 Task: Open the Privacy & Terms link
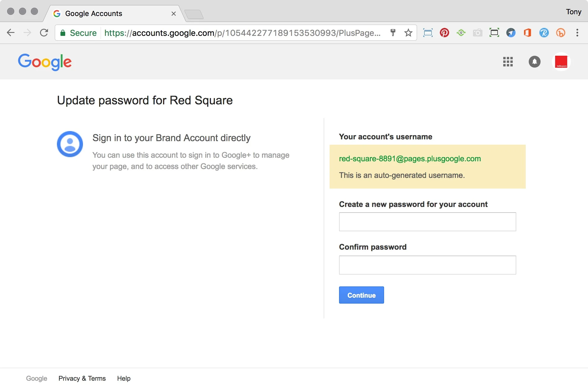click(x=82, y=378)
